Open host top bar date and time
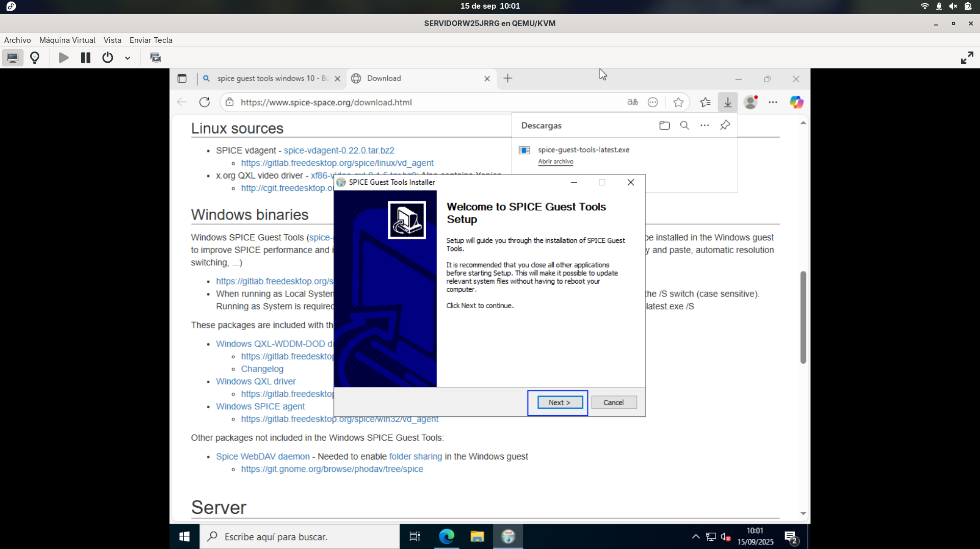 [490, 6]
